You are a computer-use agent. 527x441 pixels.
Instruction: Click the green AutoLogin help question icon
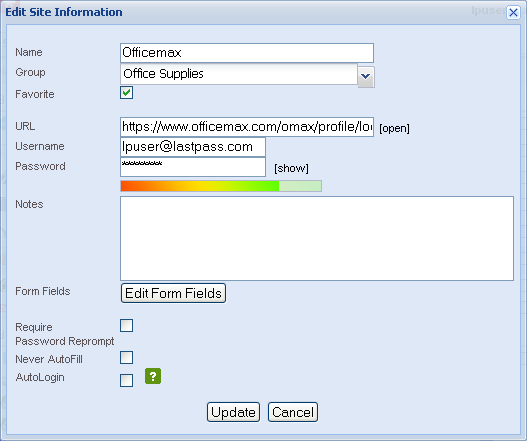(x=153, y=376)
